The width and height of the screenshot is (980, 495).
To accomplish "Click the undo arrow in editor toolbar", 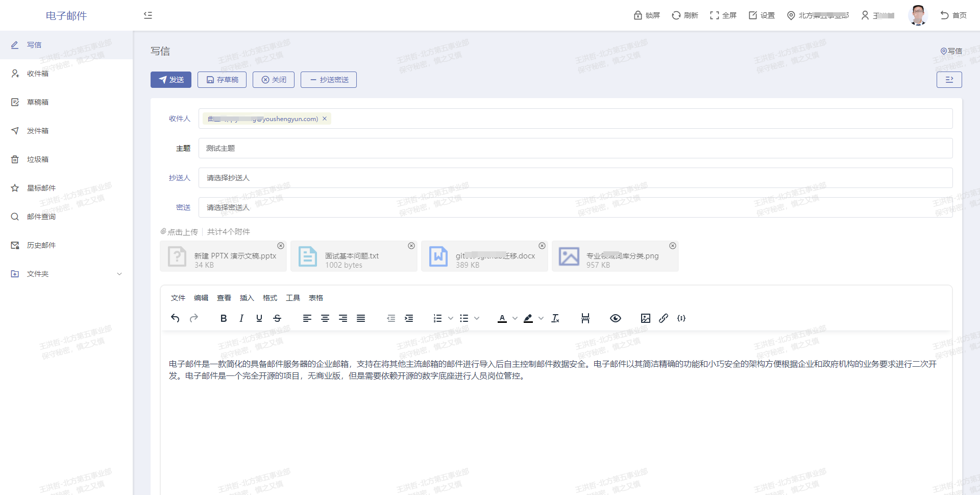I will [x=175, y=318].
